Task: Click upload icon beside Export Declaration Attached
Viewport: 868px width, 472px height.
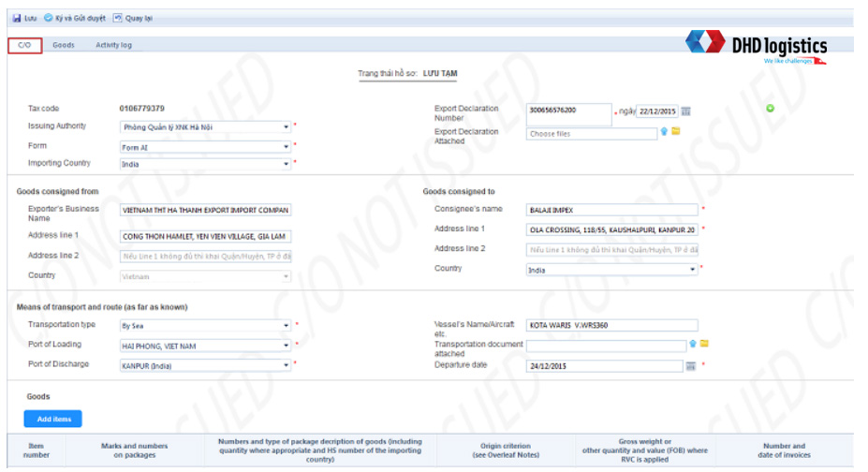Action: [664, 132]
